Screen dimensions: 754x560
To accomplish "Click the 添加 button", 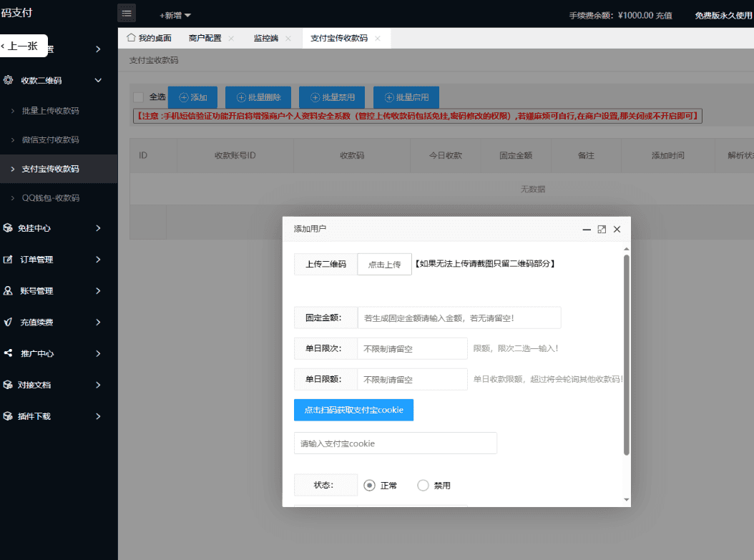I will pos(193,97).
